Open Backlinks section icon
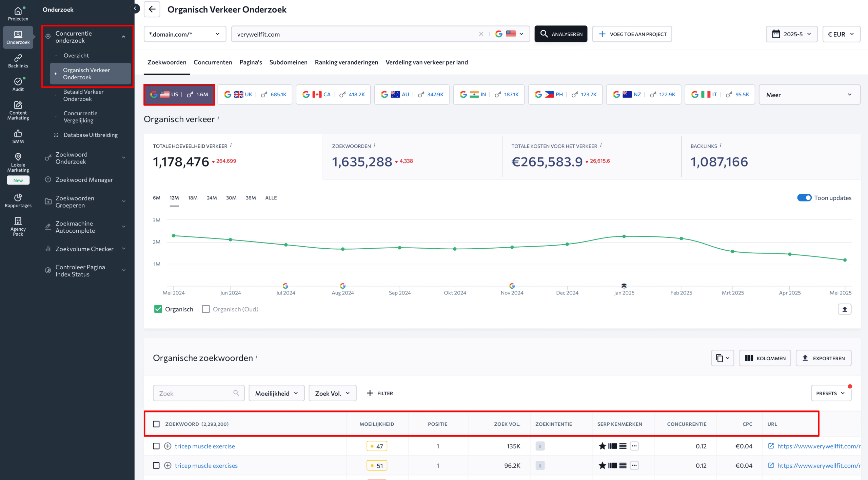This screenshot has width=868, height=480. (x=18, y=58)
